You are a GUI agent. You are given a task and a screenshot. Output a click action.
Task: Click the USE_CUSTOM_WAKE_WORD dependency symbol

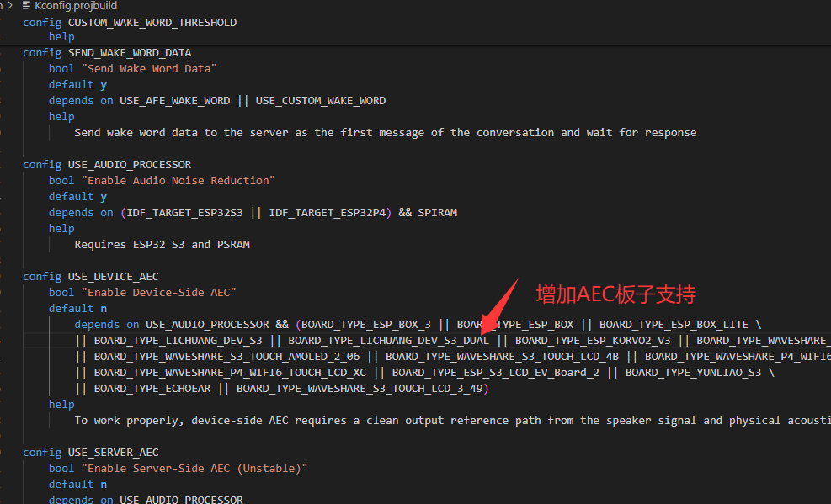tap(320, 100)
